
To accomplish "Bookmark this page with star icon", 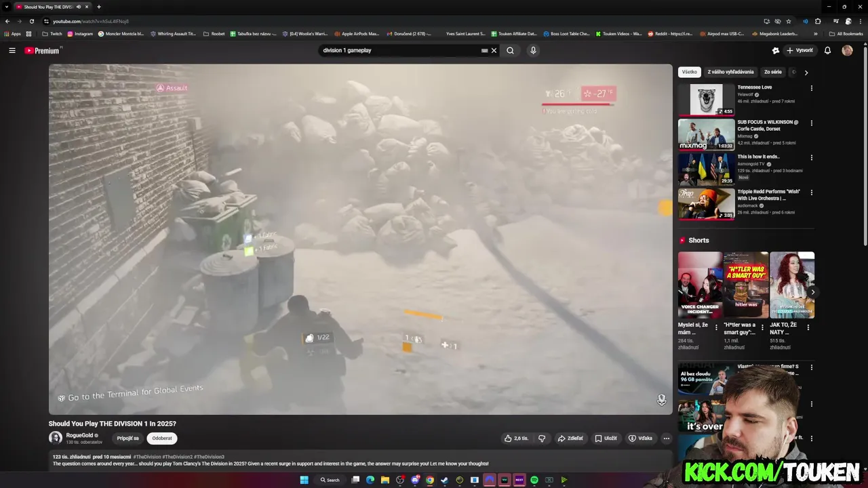I will coord(789,21).
